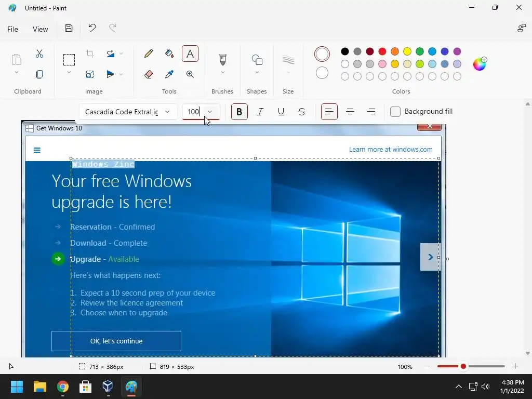Toggle Underline text formatting
Image resolution: width=532 pixels, height=399 pixels.
281,112
